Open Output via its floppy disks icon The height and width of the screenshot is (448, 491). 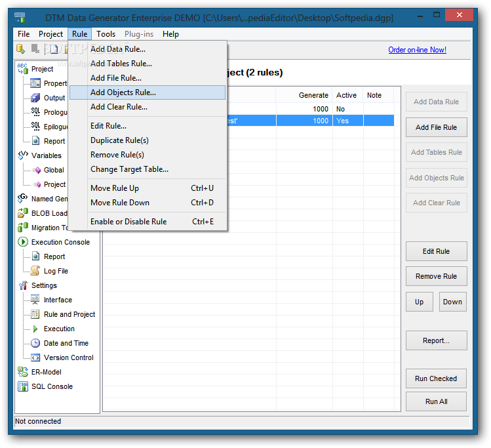[x=35, y=98]
